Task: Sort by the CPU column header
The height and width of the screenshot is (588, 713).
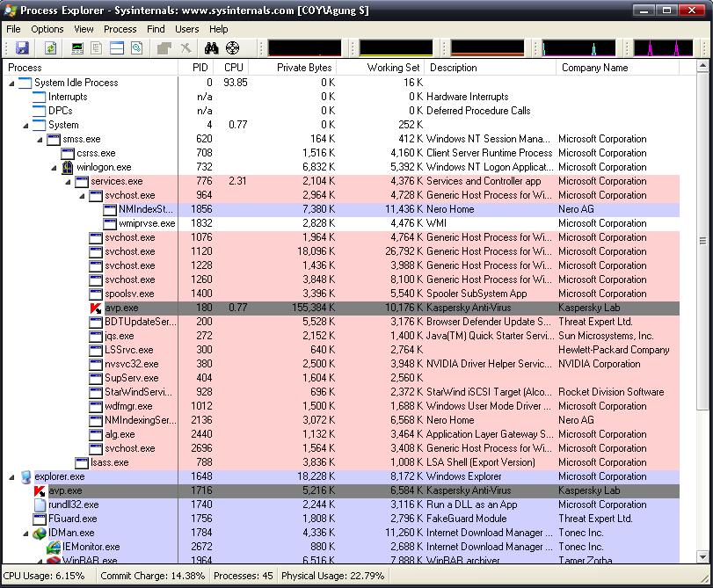Action: 231,68
